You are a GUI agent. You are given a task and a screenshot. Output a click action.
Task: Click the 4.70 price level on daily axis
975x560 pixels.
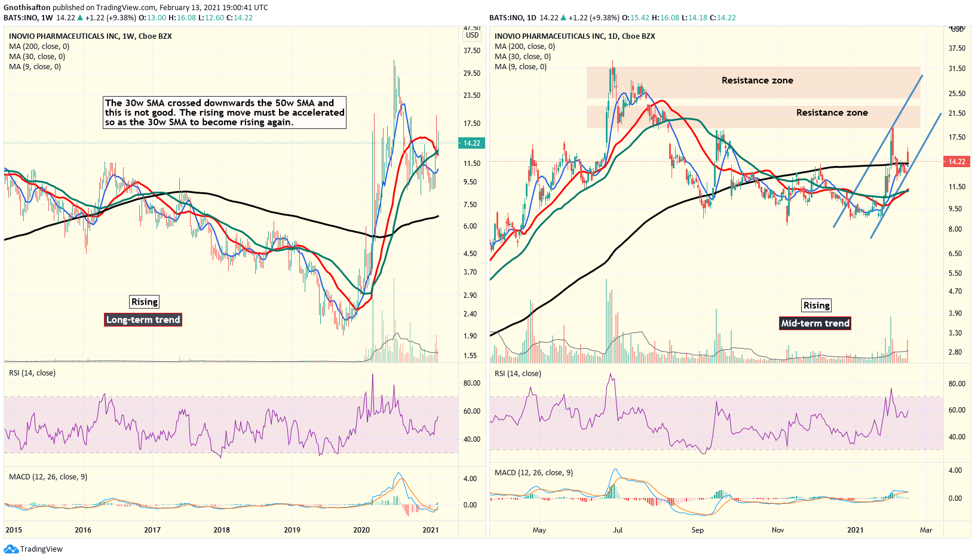[955, 291]
